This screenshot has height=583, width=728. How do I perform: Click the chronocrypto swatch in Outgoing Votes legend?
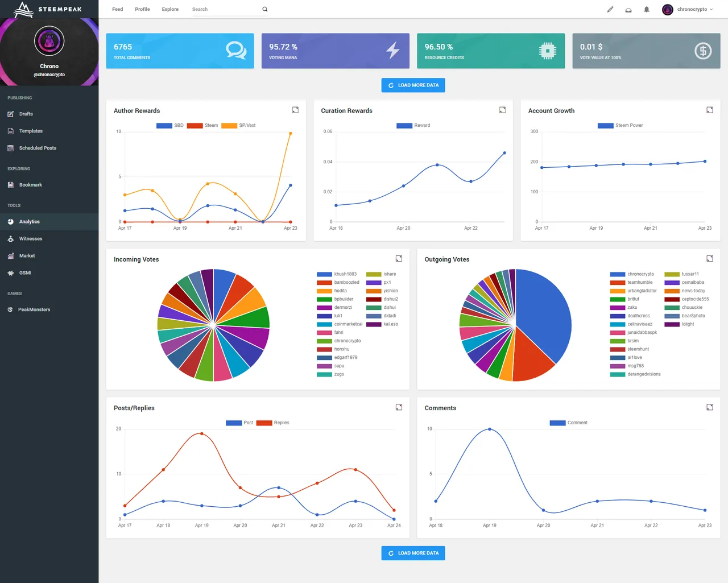tap(618, 274)
